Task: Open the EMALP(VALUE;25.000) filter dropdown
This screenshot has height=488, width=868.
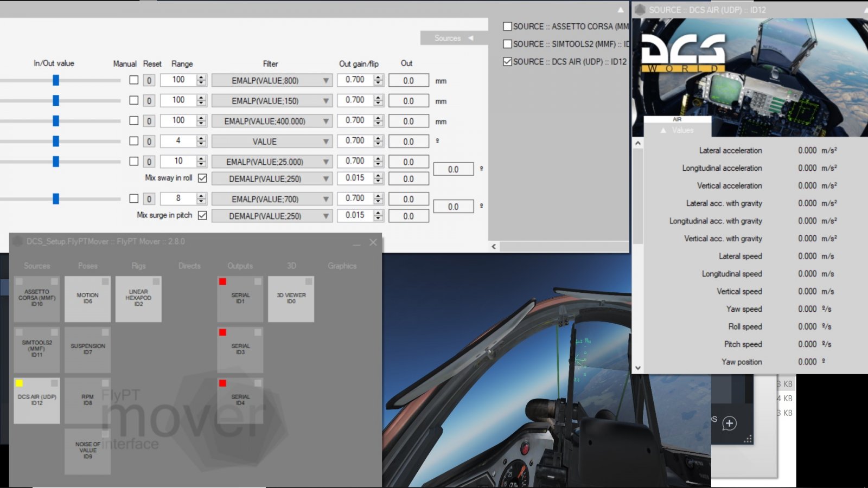Action: pyautogui.click(x=271, y=162)
